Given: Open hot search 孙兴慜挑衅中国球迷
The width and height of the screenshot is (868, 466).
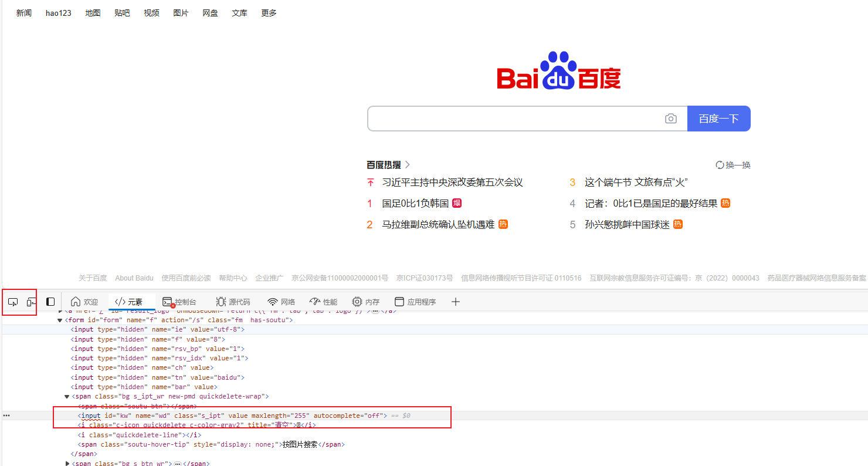Looking at the screenshot, I should pos(627,225).
